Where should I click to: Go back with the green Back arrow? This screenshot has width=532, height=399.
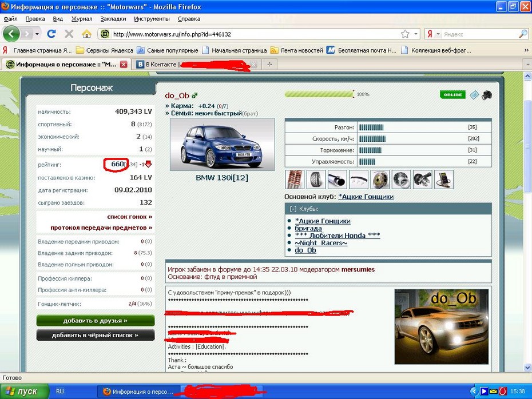(x=11, y=34)
